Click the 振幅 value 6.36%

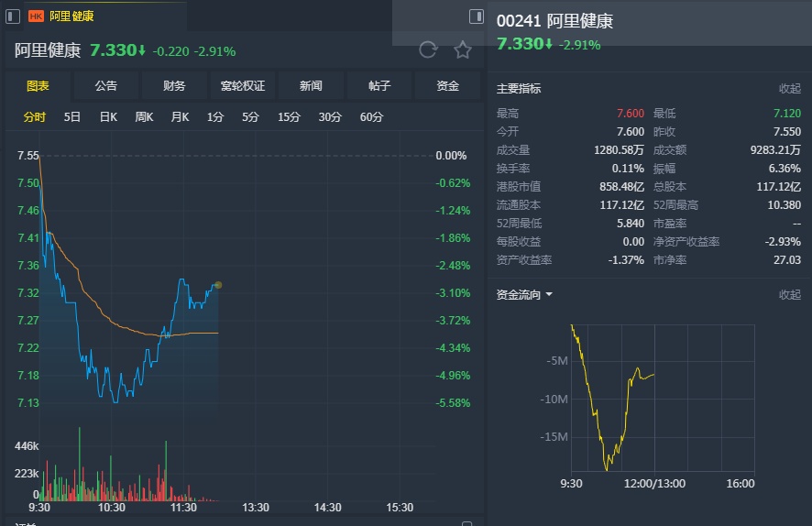785,169
